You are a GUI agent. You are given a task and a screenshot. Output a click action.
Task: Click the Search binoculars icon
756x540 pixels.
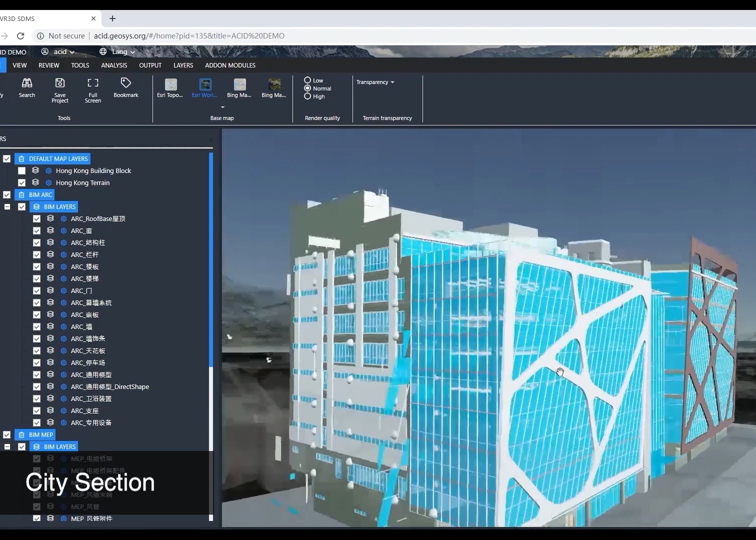coord(27,83)
